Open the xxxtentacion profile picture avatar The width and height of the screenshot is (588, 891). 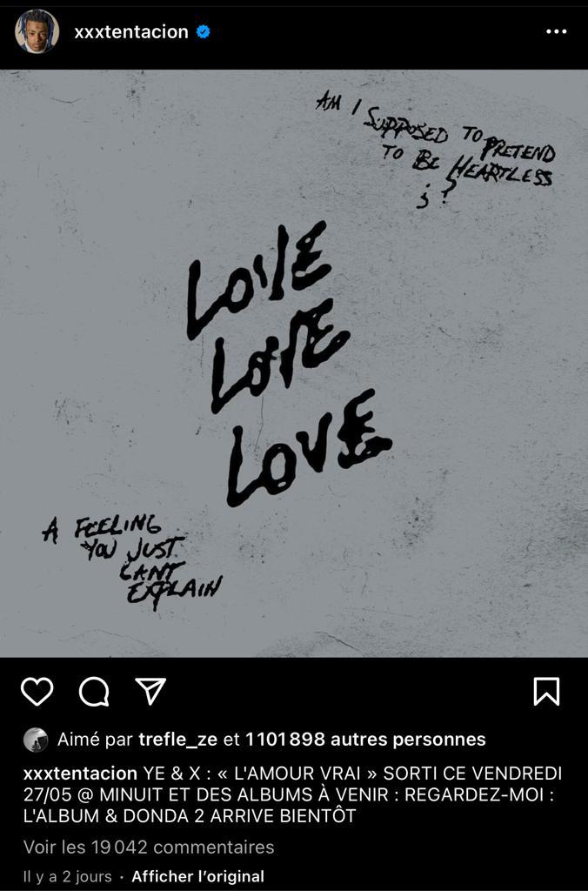(37, 31)
